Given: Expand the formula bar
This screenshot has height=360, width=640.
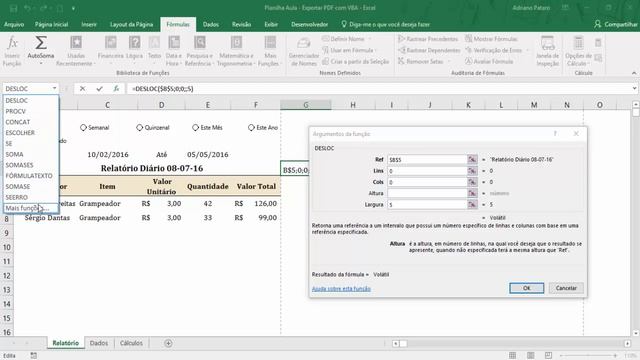Looking at the screenshot, I should (x=634, y=88).
